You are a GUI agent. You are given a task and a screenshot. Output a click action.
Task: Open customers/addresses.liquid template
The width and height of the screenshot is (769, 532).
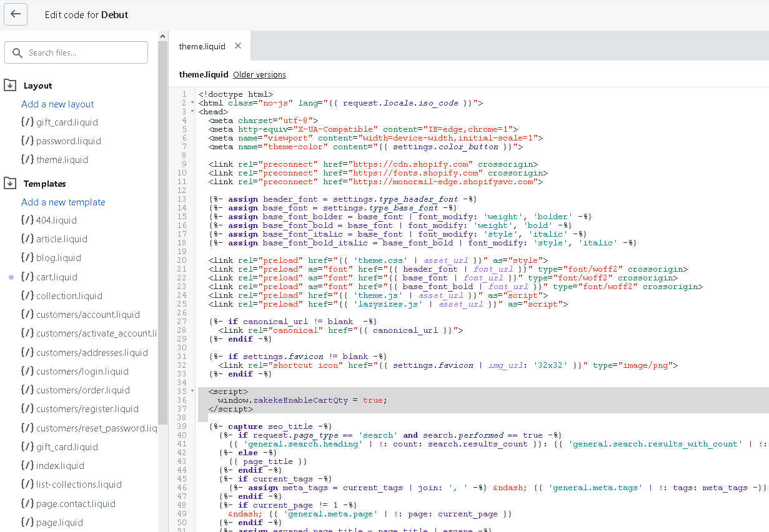92,353
